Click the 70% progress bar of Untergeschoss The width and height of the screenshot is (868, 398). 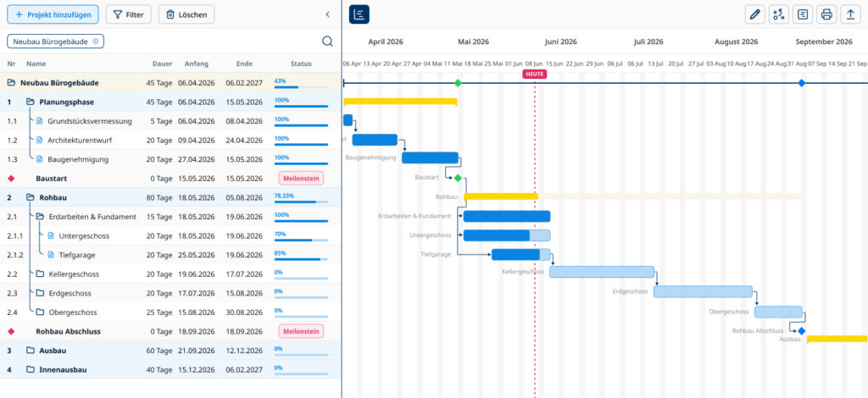(x=301, y=240)
